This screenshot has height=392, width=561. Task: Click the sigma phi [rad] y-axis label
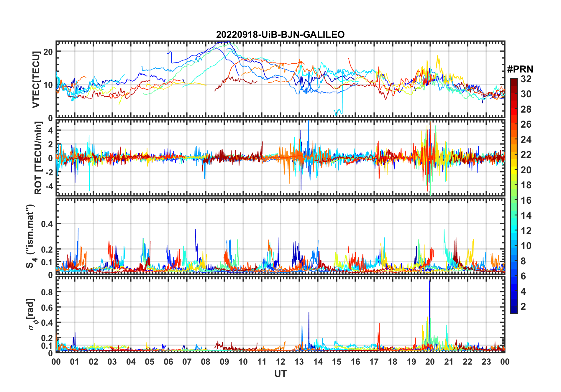click(32, 314)
